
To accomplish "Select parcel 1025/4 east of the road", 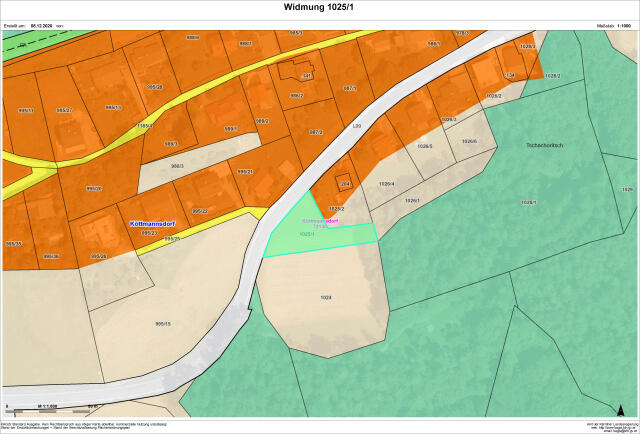I will coord(387,184).
